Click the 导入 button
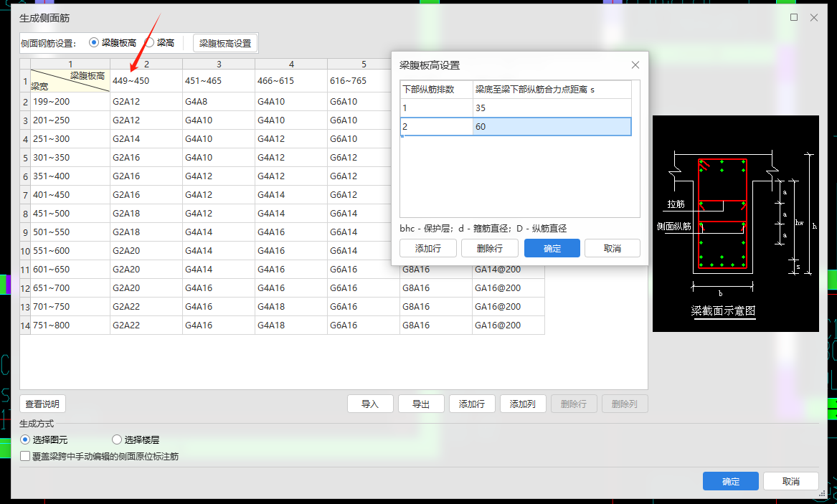837x504 pixels. coord(370,404)
